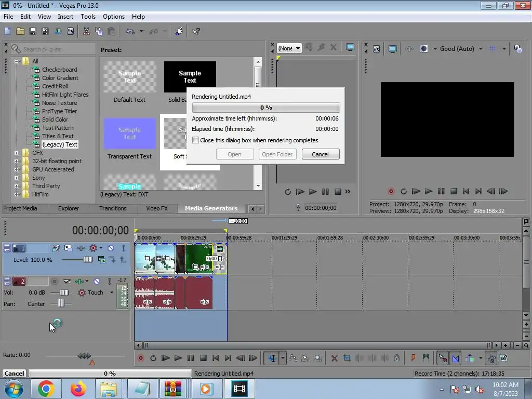Switch to the Explorer tab

click(69, 208)
